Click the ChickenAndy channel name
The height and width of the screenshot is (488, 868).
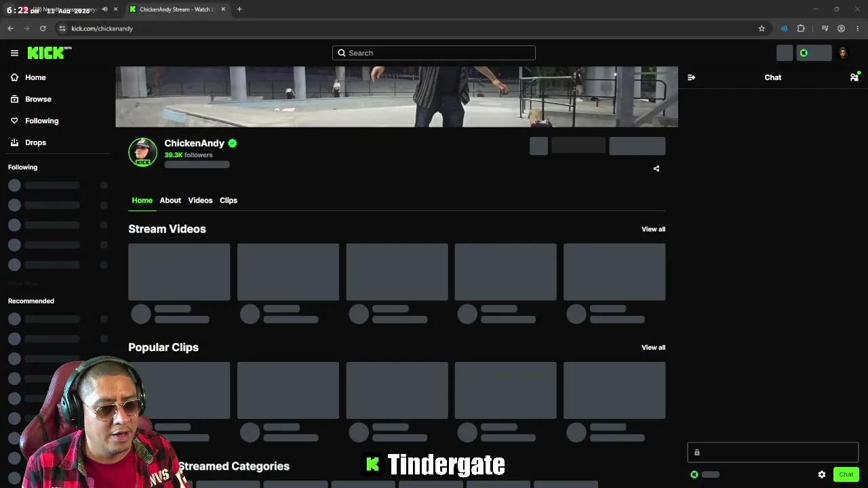pyautogui.click(x=194, y=143)
